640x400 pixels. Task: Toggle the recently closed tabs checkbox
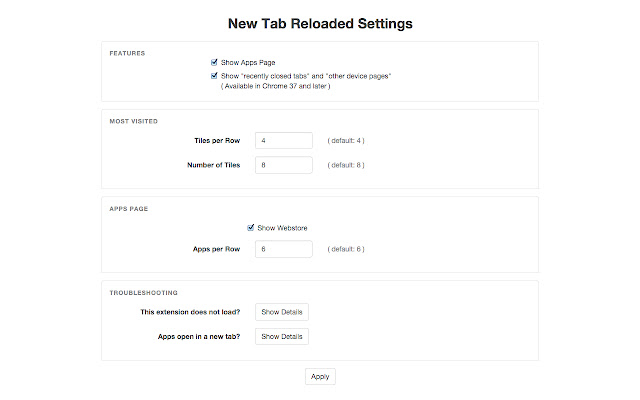(214, 75)
